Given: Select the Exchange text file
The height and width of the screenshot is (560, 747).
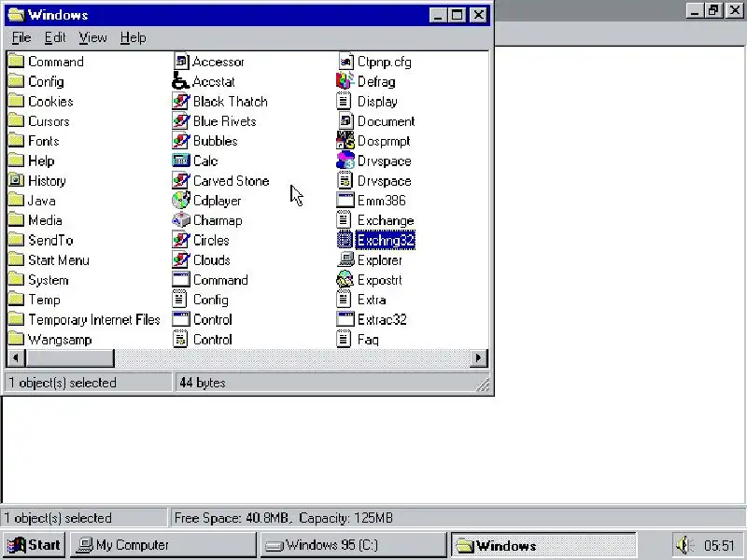Looking at the screenshot, I should coord(375,220).
